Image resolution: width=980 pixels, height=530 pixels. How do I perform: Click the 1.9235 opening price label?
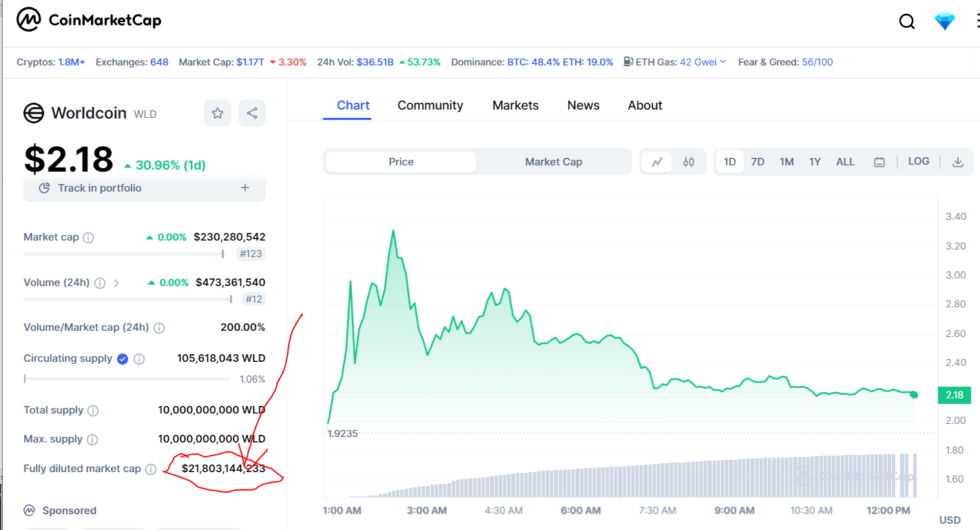coord(342,434)
